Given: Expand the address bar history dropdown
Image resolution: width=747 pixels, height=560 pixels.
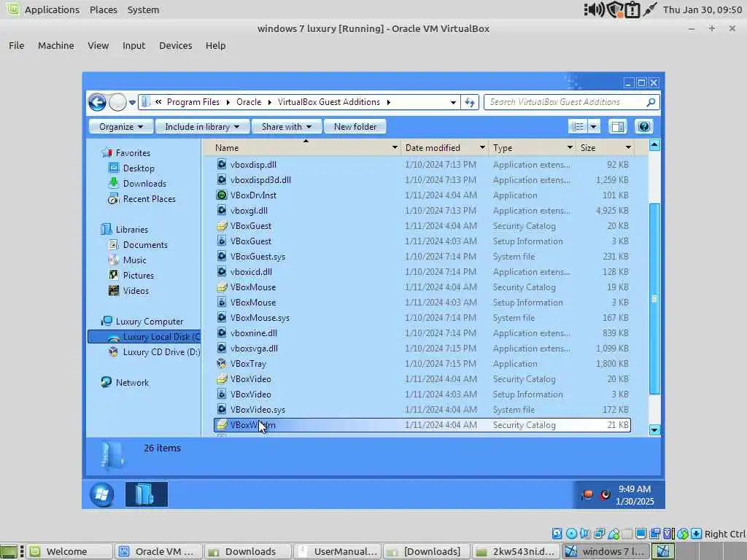Looking at the screenshot, I should (x=453, y=102).
